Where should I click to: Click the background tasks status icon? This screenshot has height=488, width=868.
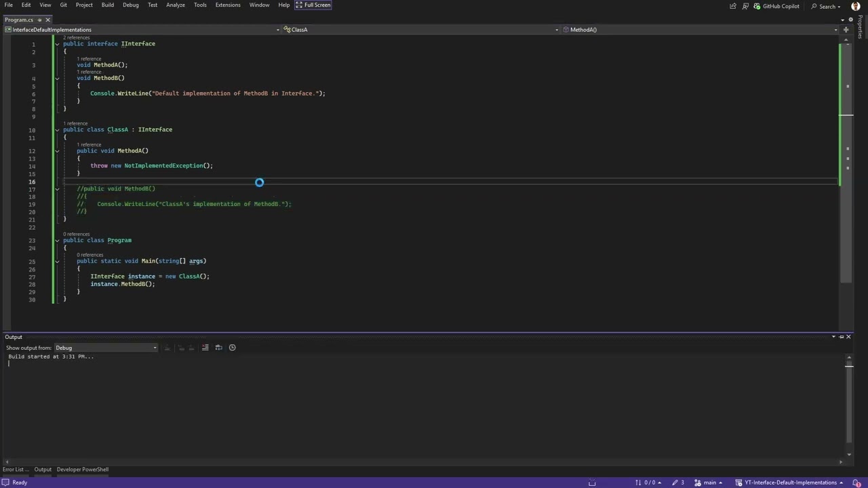tap(592, 483)
